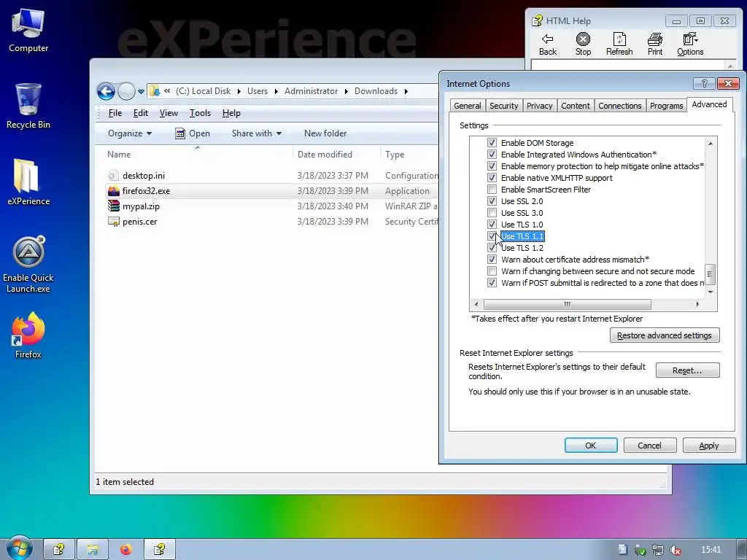Click settings list vertical scrollbar thumb
The height and width of the screenshot is (560, 747).
pyautogui.click(x=710, y=274)
